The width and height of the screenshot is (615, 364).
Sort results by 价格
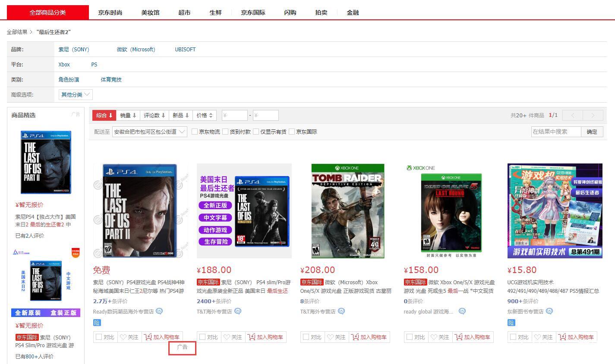[x=205, y=116]
